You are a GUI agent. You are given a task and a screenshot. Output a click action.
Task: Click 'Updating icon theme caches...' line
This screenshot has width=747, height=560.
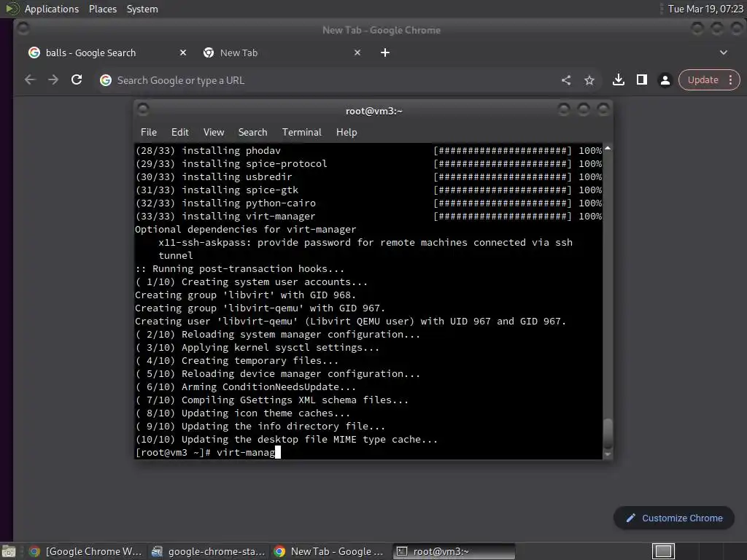(243, 413)
